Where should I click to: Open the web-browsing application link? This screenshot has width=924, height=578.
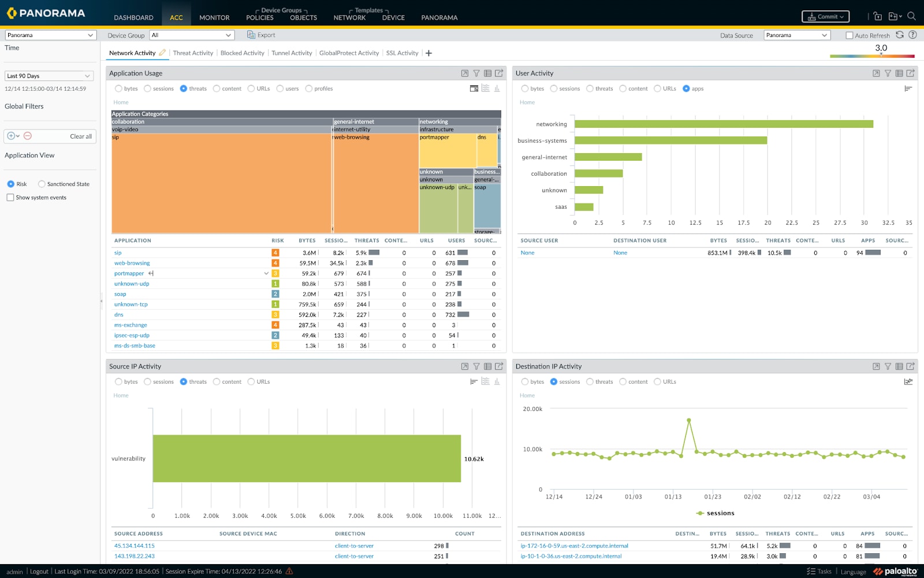click(132, 262)
